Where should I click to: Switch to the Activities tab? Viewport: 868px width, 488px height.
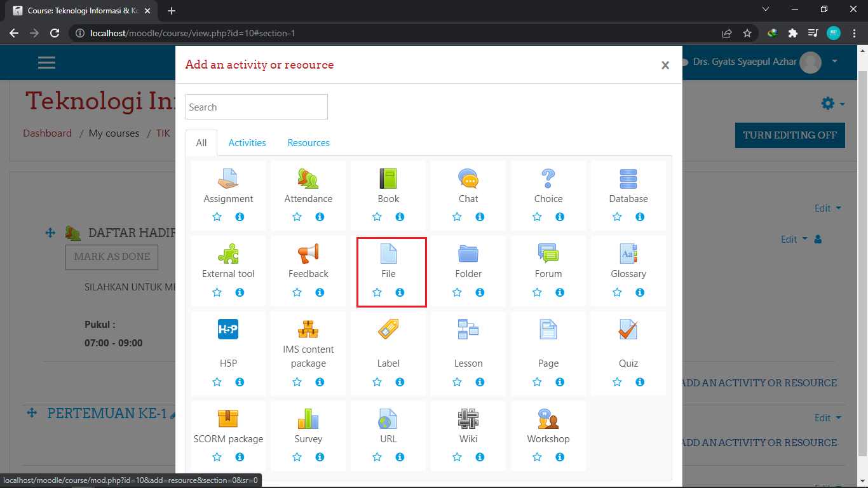click(x=247, y=143)
